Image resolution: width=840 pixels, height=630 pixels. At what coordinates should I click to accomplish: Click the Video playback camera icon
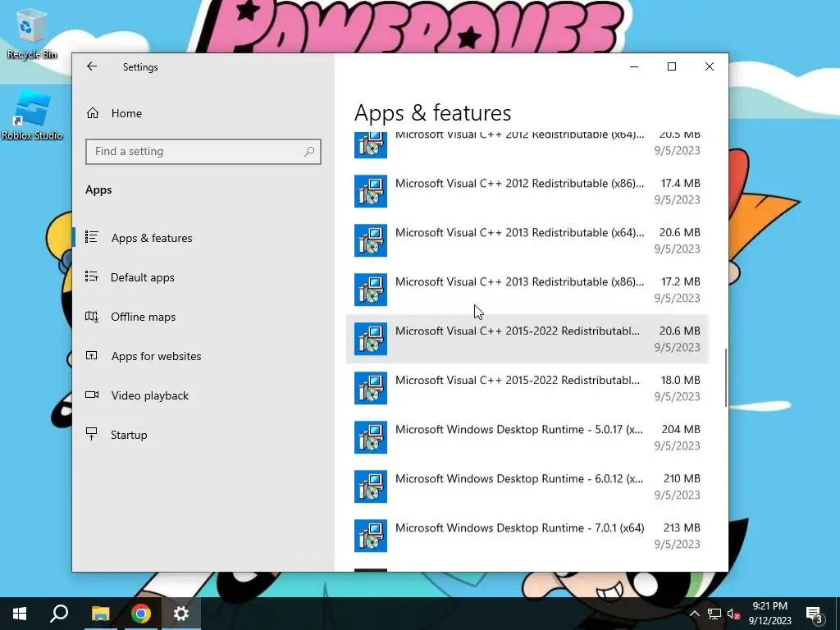[92, 395]
